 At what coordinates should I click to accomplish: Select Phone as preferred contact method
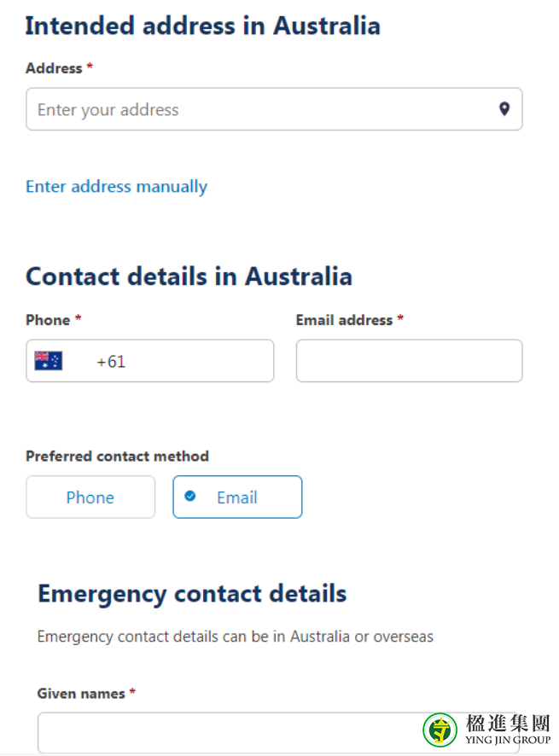tap(90, 497)
